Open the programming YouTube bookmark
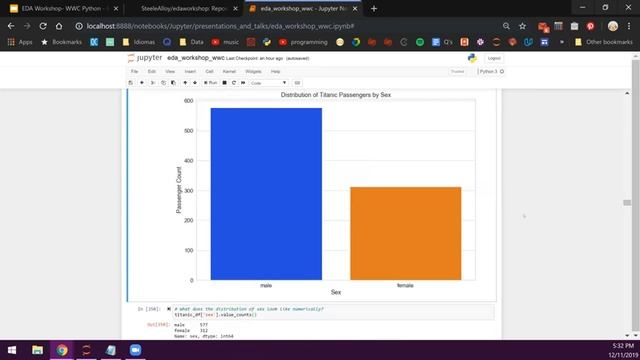This screenshot has width=640, height=360. click(x=303, y=42)
